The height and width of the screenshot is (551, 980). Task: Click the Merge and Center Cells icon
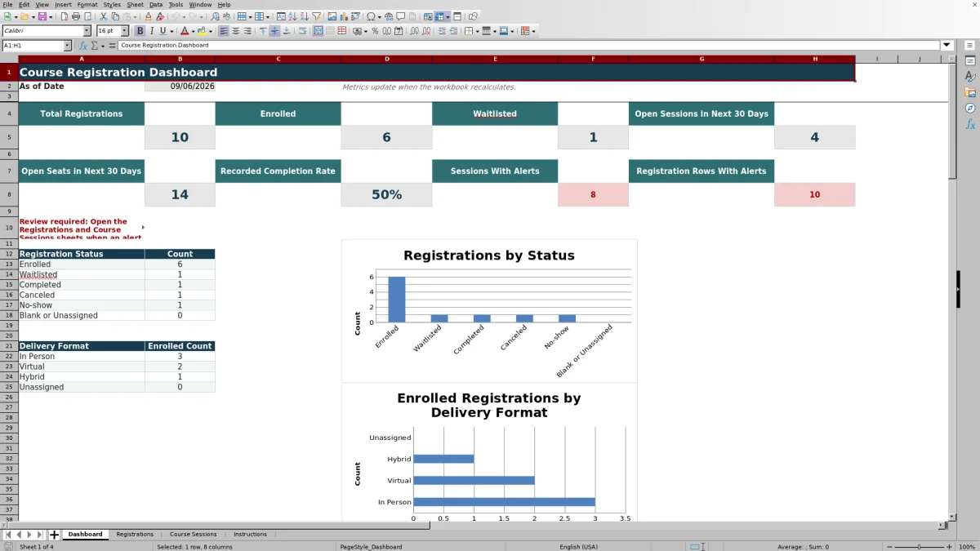[x=318, y=31]
